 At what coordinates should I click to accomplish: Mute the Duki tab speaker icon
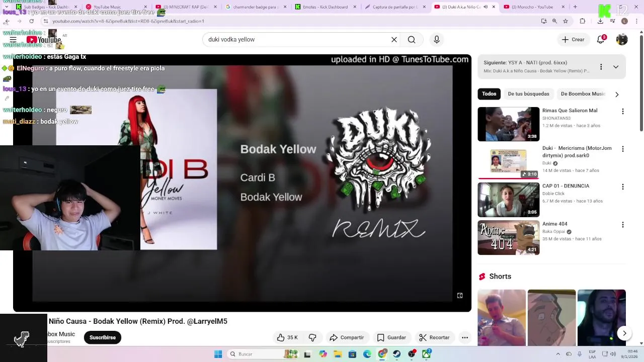click(x=486, y=7)
